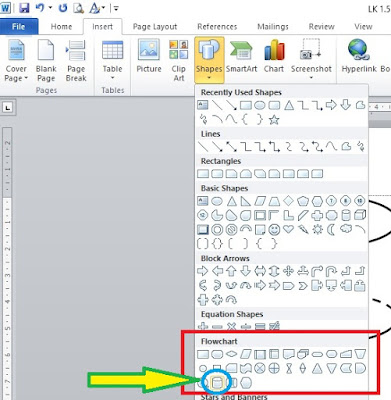Screen dimensions: 391x400
Task: Go to the Mailings tab
Action: (x=273, y=27)
